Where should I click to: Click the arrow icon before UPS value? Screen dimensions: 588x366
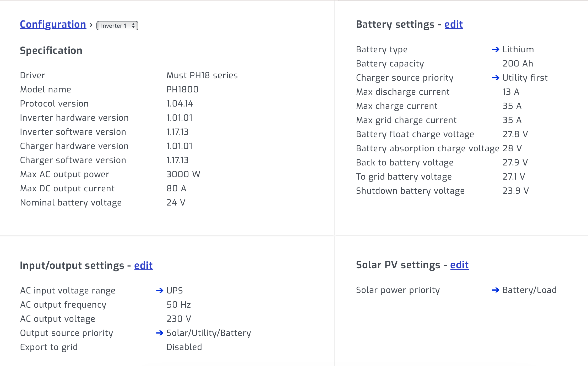coord(160,291)
